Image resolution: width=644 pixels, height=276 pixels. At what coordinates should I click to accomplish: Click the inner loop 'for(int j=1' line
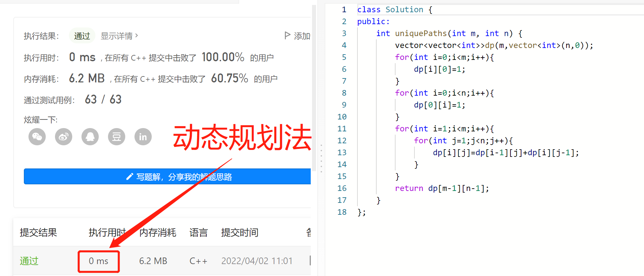(463, 141)
